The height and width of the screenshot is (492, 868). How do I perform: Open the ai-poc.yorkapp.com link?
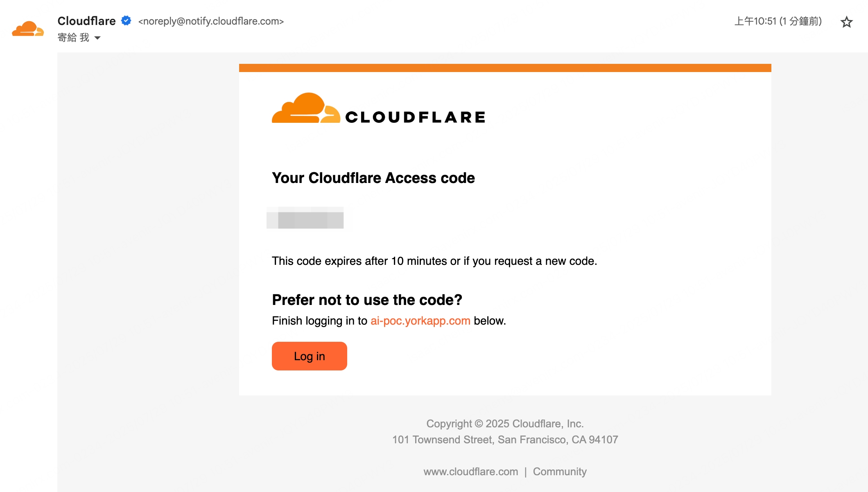(x=420, y=321)
